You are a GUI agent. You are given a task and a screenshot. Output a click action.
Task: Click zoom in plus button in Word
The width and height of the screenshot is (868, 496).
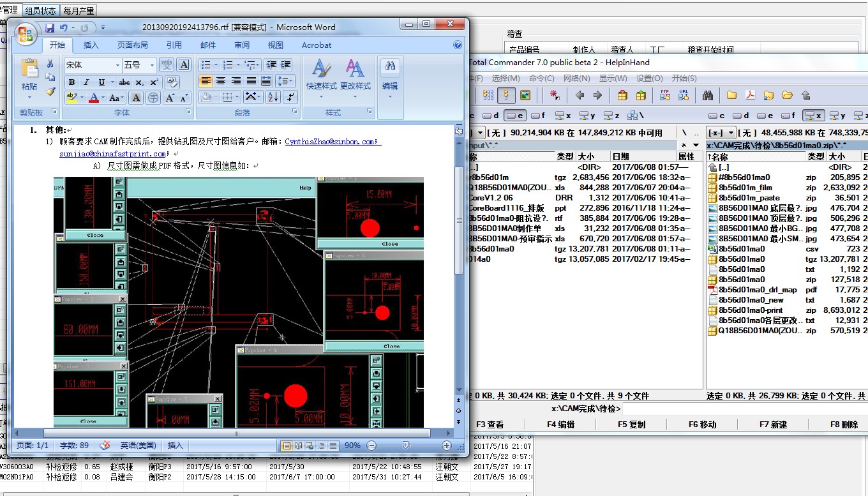click(447, 446)
